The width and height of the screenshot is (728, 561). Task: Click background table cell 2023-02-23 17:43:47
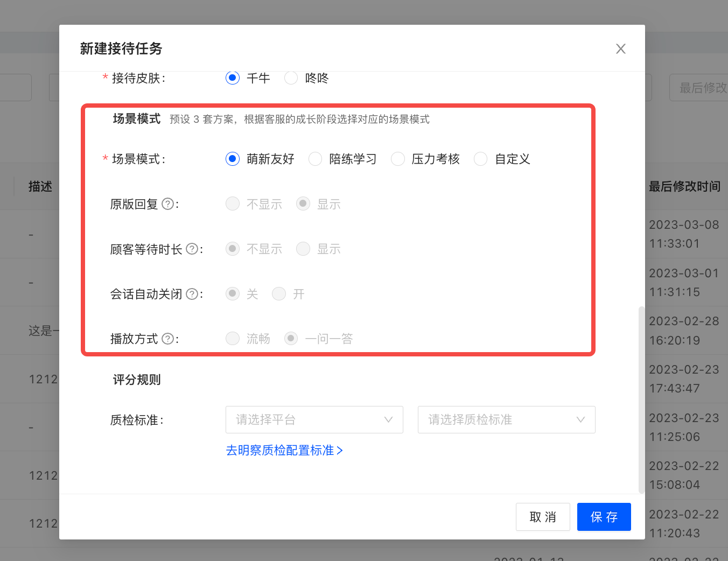(x=684, y=379)
